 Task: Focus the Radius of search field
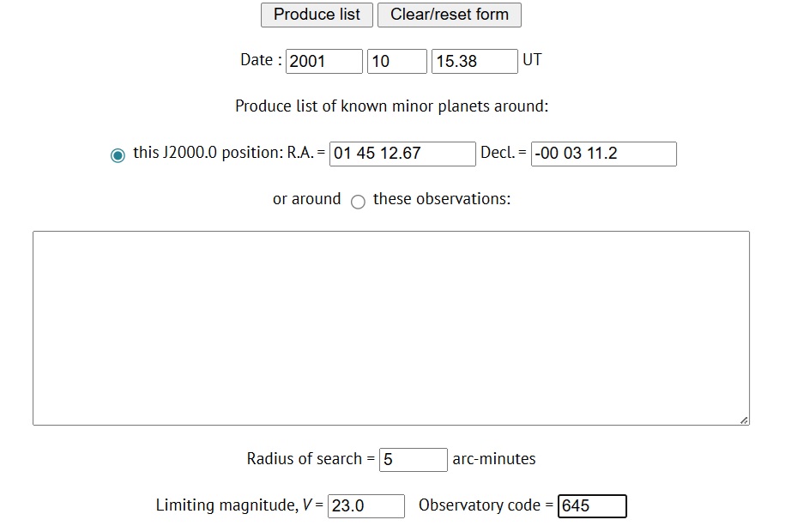click(414, 460)
